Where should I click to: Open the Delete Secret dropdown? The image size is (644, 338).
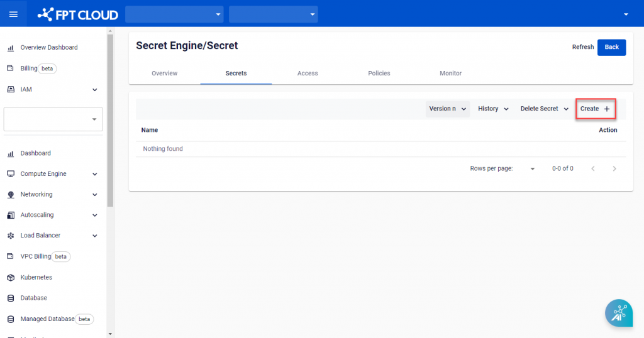[544, 109]
